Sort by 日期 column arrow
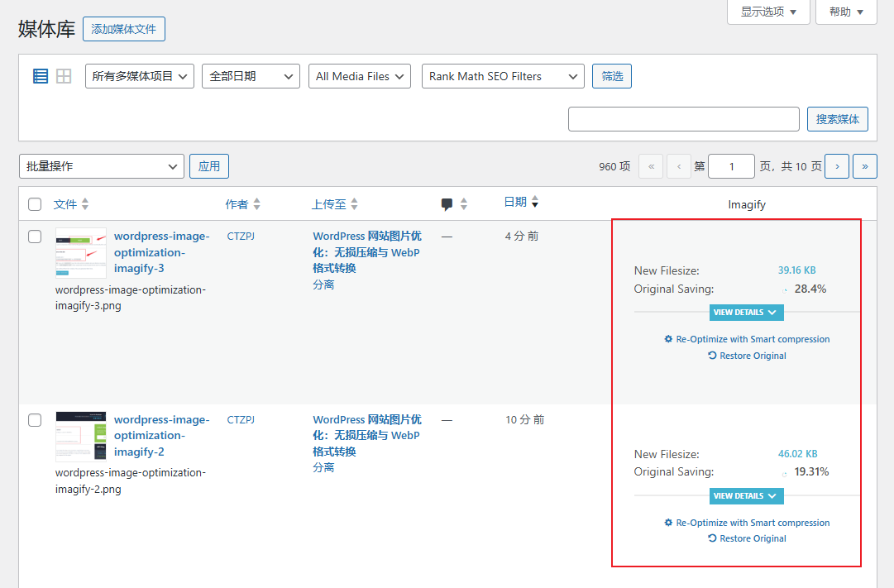 point(535,203)
